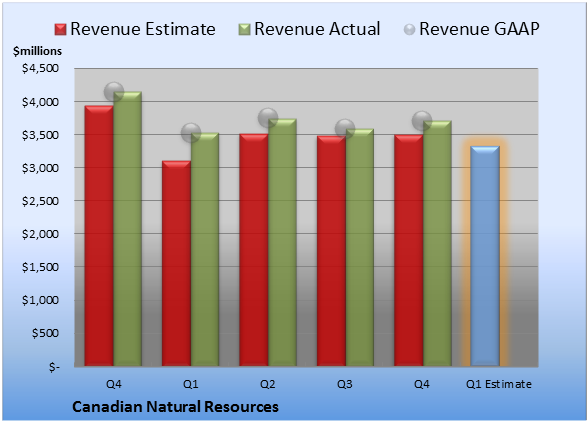Click the "Canadian Natural Resources" chart title
Viewport: 588px width, 422px height.
pos(175,407)
